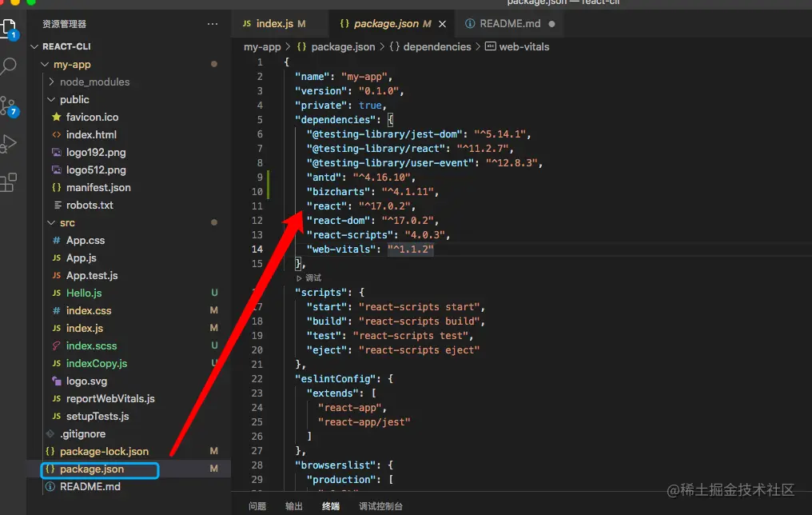
Task: Open the 问题 problems panel tab
Action: click(x=257, y=506)
